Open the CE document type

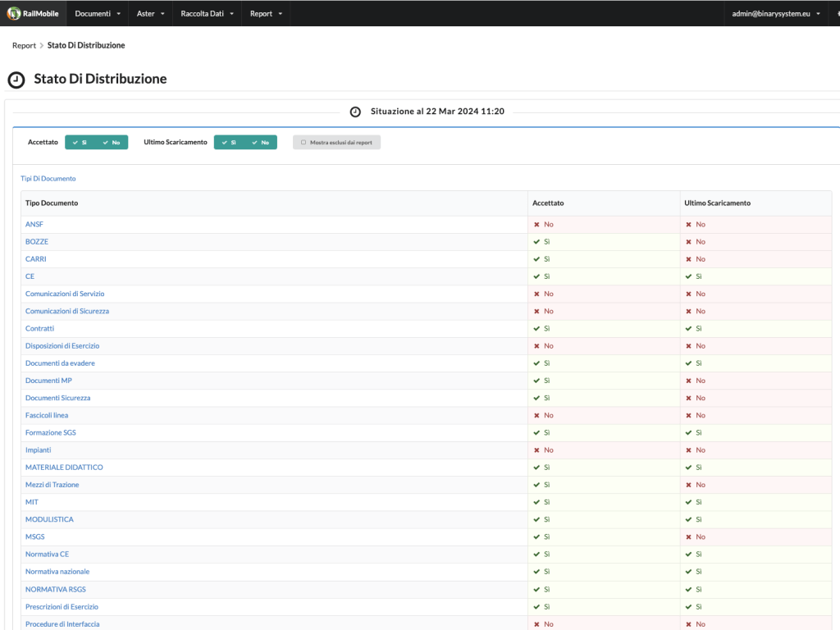pyautogui.click(x=30, y=276)
